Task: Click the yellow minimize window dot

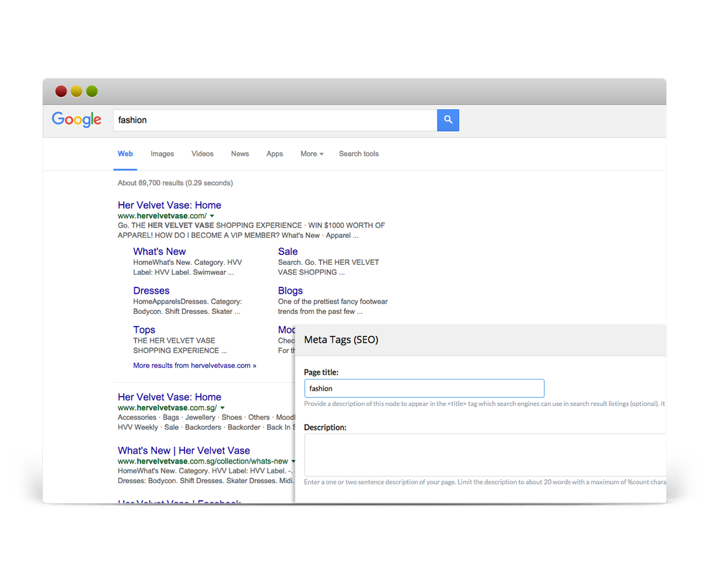Action: click(x=77, y=91)
